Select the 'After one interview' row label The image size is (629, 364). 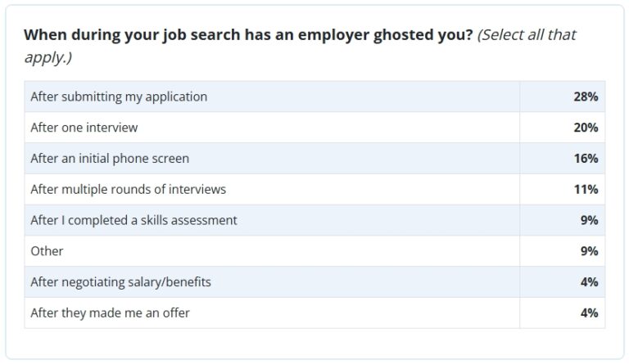point(84,128)
